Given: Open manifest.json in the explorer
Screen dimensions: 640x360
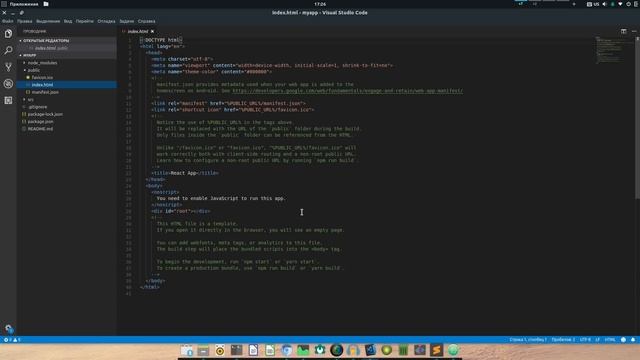Looking at the screenshot, I should click(x=67, y=92).
